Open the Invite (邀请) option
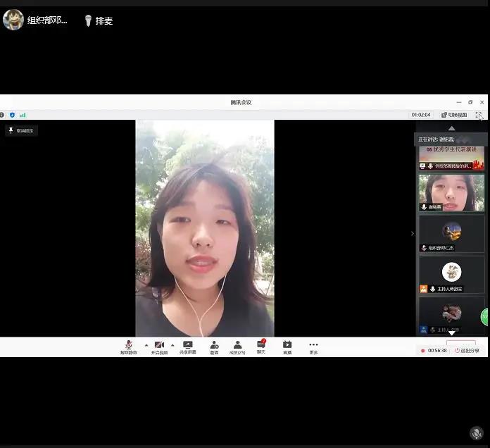Viewport: 490px width, 448px height. [214, 346]
